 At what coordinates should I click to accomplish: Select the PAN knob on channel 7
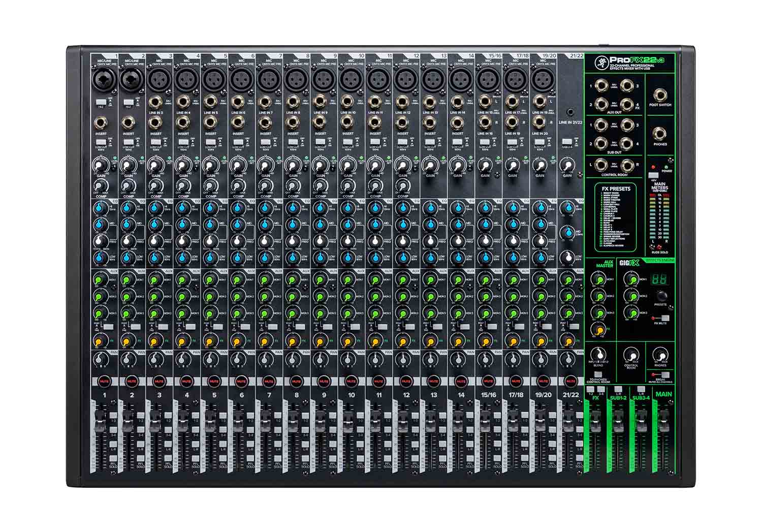(266, 359)
